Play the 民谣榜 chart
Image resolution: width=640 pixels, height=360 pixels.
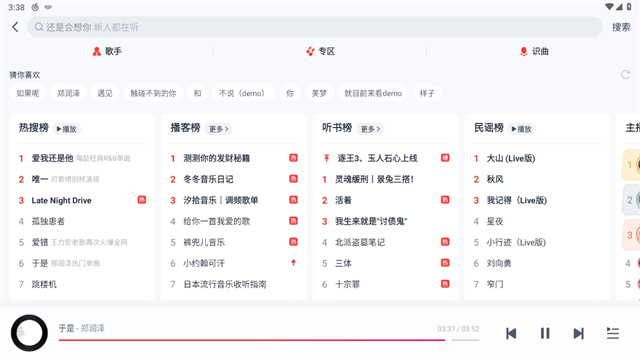522,129
